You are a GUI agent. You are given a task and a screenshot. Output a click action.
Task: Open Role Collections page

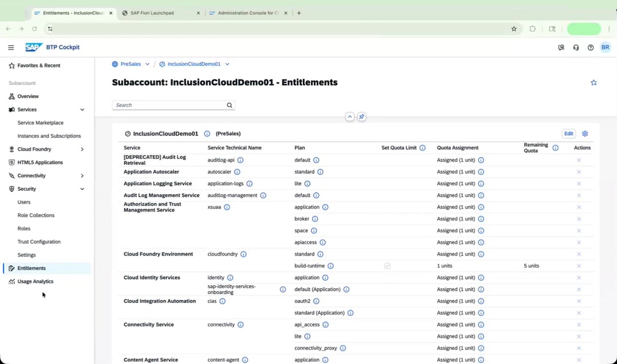[36, 215]
